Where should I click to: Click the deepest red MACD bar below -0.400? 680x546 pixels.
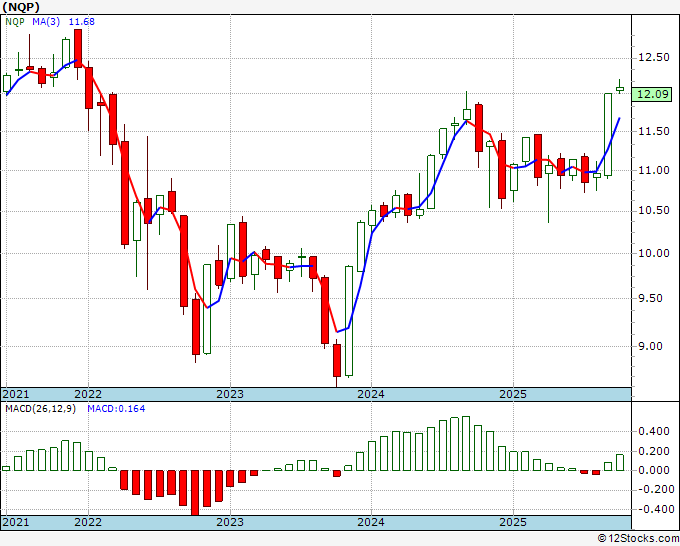coord(195,493)
